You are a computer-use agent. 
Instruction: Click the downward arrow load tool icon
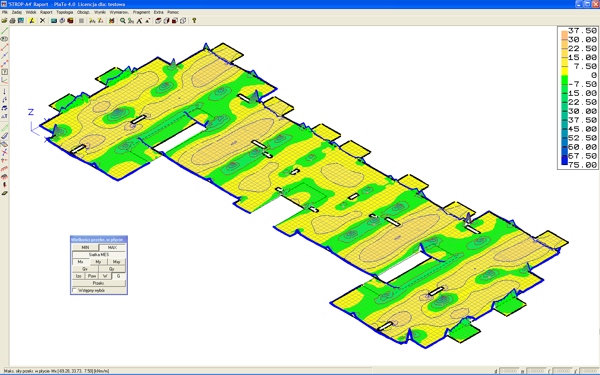[4, 91]
